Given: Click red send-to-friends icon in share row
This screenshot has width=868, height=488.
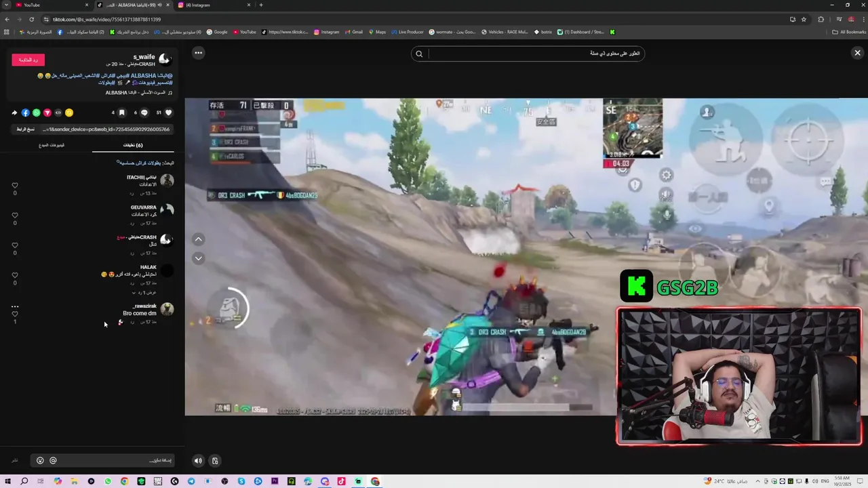Looking at the screenshot, I should [x=47, y=113].
